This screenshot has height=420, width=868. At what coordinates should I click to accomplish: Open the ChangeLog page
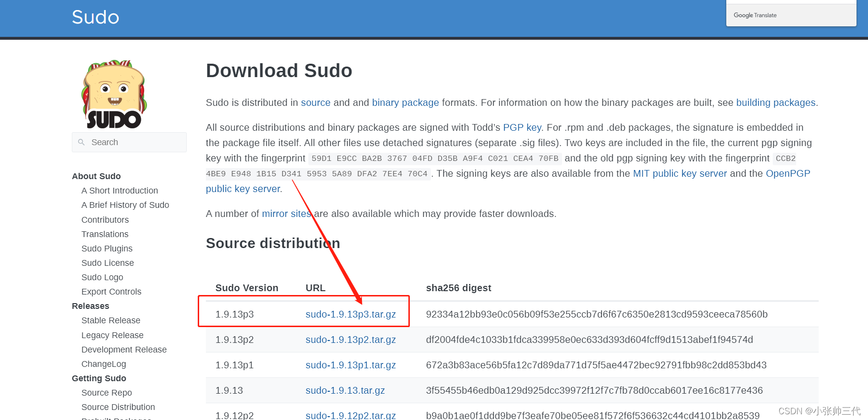103,364
